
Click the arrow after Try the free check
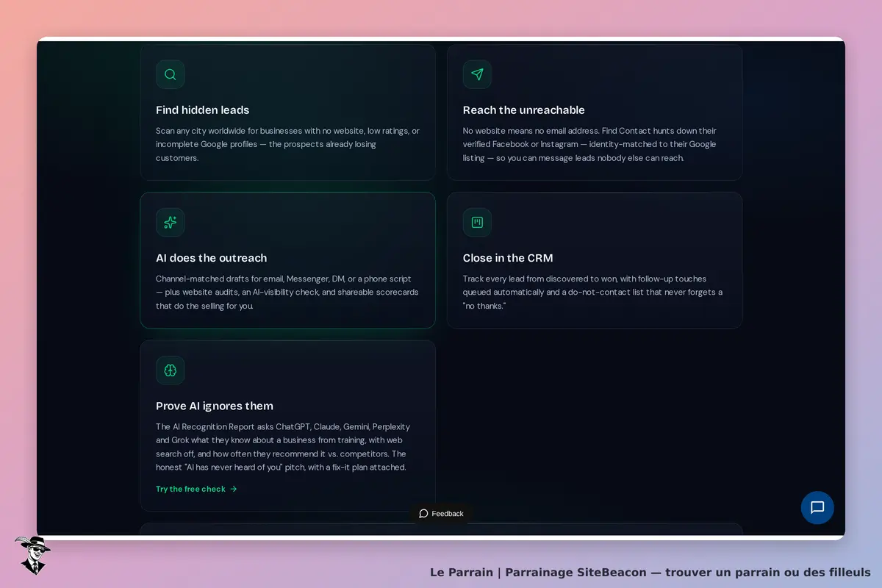click(234, 489)
